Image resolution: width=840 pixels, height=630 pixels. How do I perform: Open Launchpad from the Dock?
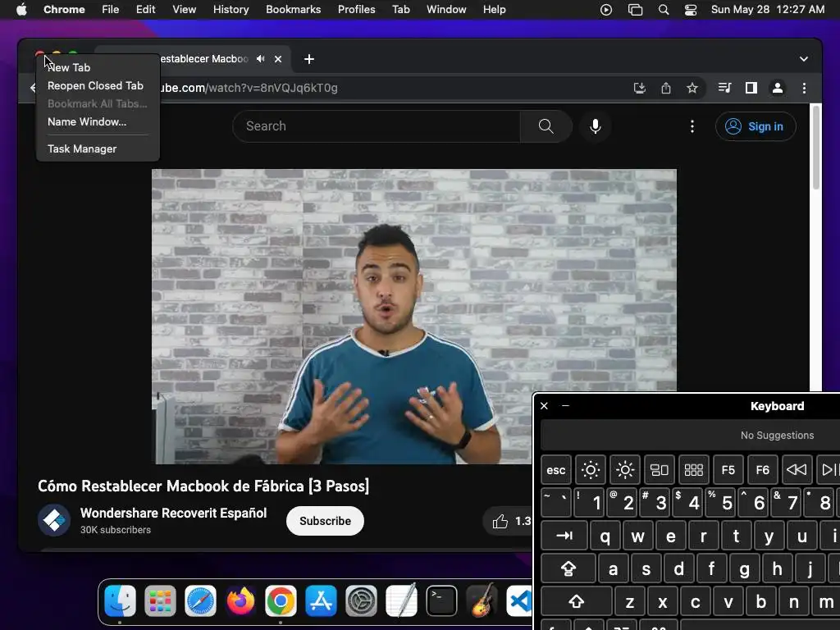point(160,601)
